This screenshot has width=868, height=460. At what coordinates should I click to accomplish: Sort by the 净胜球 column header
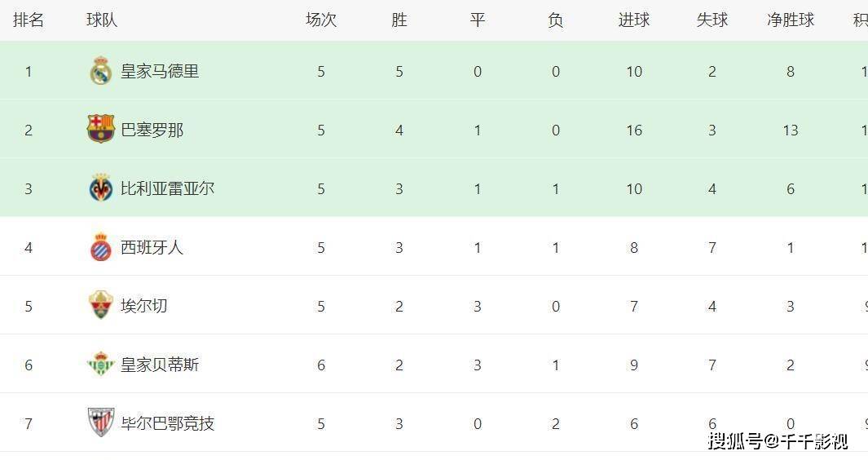click(x=791, y=20)
